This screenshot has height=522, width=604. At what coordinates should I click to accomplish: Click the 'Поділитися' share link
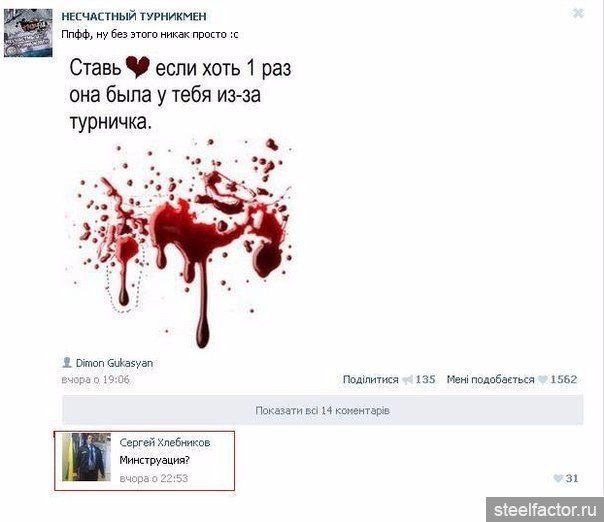point(371,379)
